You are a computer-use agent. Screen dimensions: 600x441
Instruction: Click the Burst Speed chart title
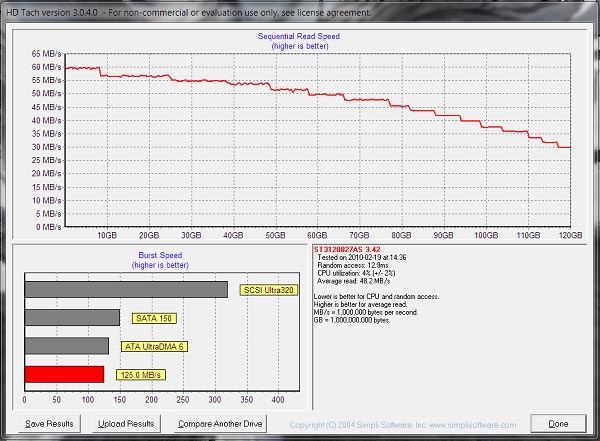pyautogui.click(x=160, y=255)
